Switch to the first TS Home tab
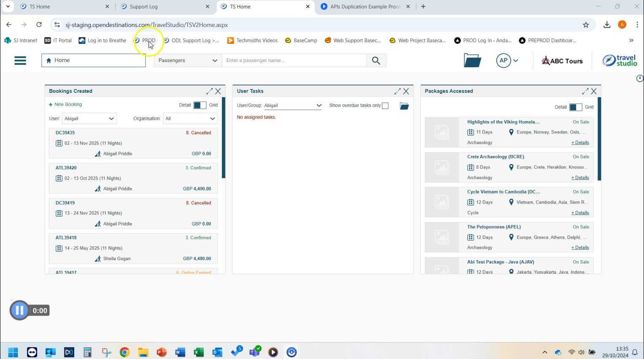Screen dimensions: 644x359 pyautogui.click(x=65, y=6)
